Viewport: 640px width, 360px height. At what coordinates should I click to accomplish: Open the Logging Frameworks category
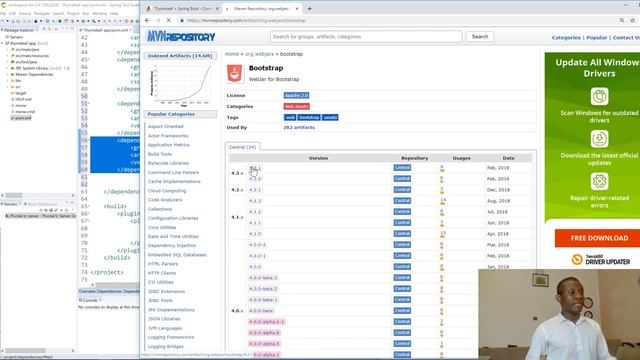tap(171, 338)
